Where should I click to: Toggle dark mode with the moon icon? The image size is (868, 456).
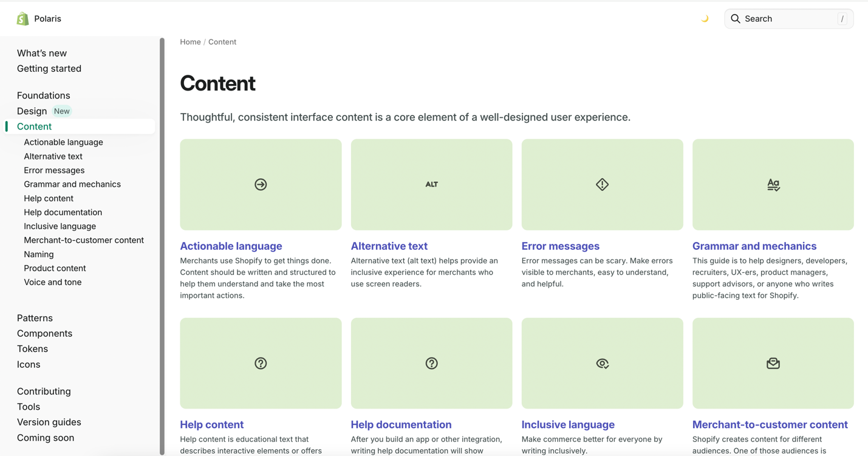(x=705, y=18)
